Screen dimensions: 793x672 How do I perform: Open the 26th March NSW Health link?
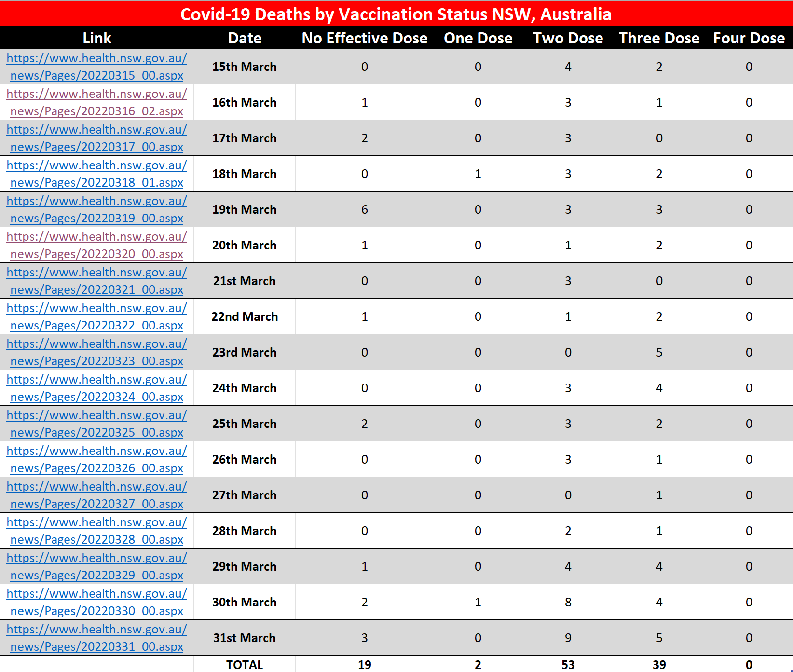[x=97, y=459]
